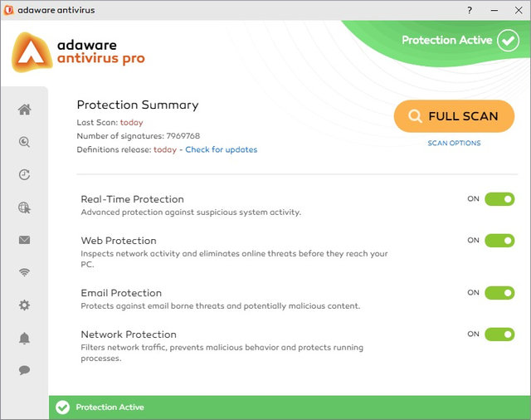531x420 pixels.
Task: Open the email protection envelope icon
Action: click(24, 240)
